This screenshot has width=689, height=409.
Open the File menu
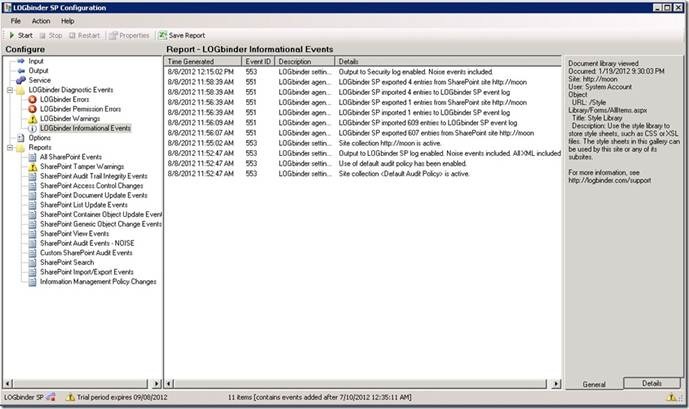(16, 20)
